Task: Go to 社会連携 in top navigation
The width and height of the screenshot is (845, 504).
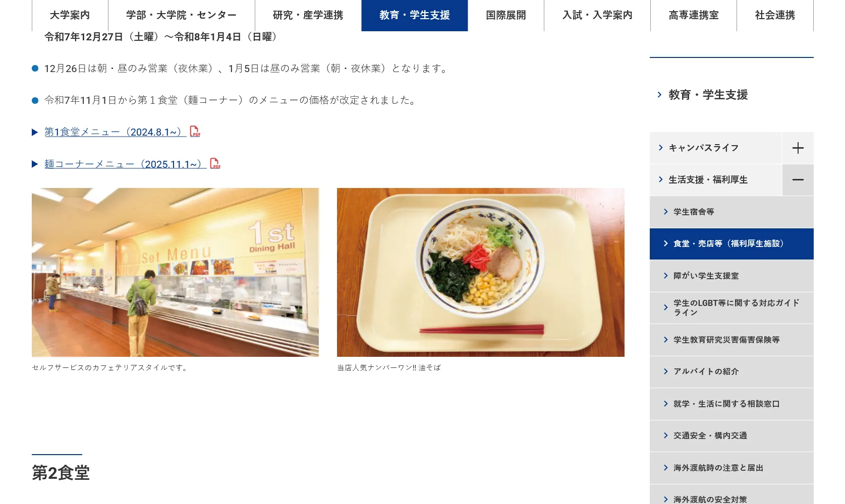Action: [775, 15]
